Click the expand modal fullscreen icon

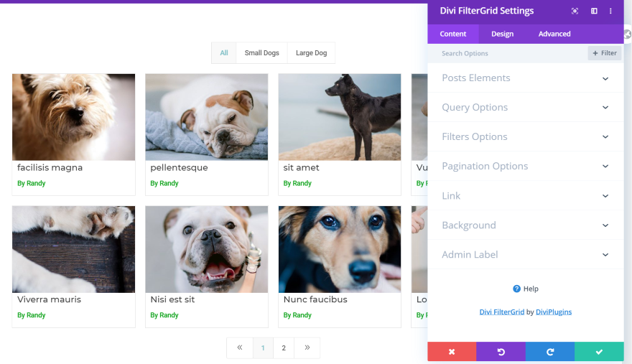575,11
